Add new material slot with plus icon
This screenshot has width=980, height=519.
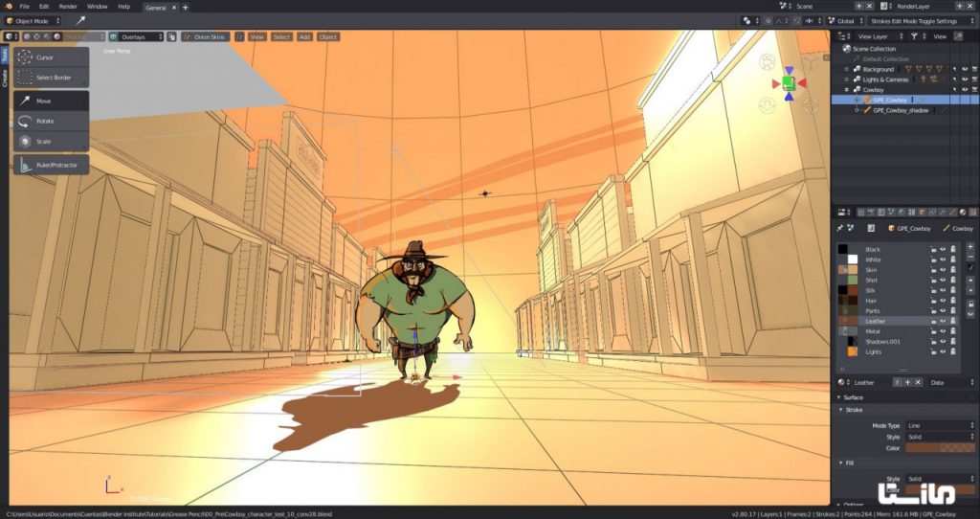970,247
